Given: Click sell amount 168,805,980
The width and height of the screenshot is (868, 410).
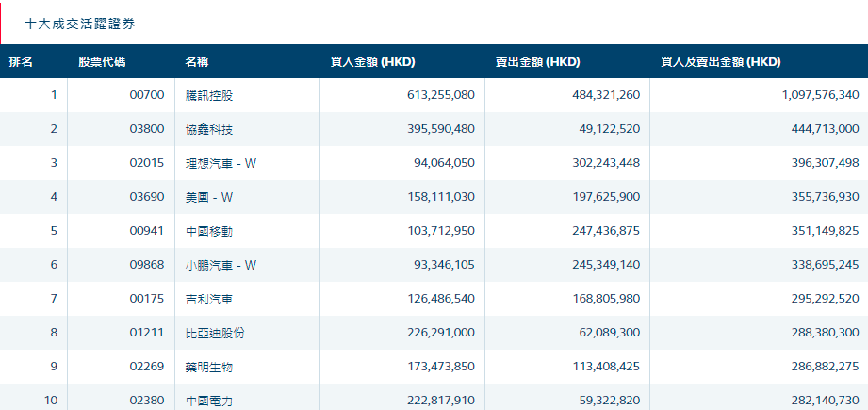Looking at the screenshot, I should point(606,299).
